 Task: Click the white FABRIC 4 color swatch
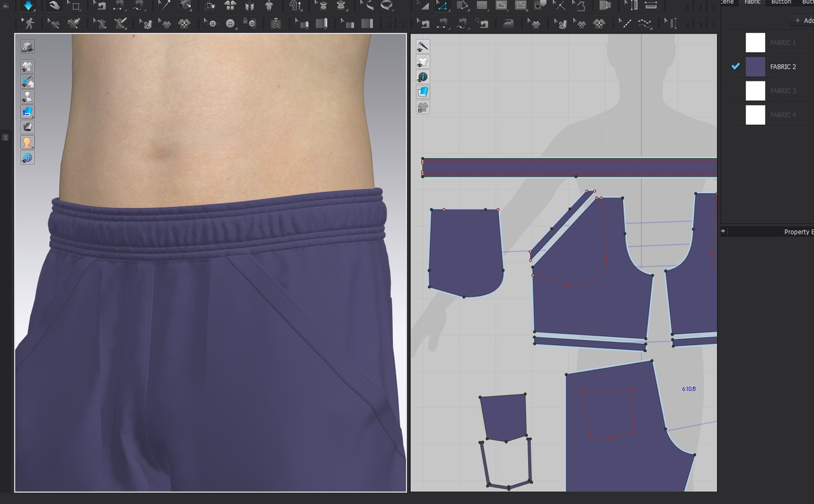(755, 115)
